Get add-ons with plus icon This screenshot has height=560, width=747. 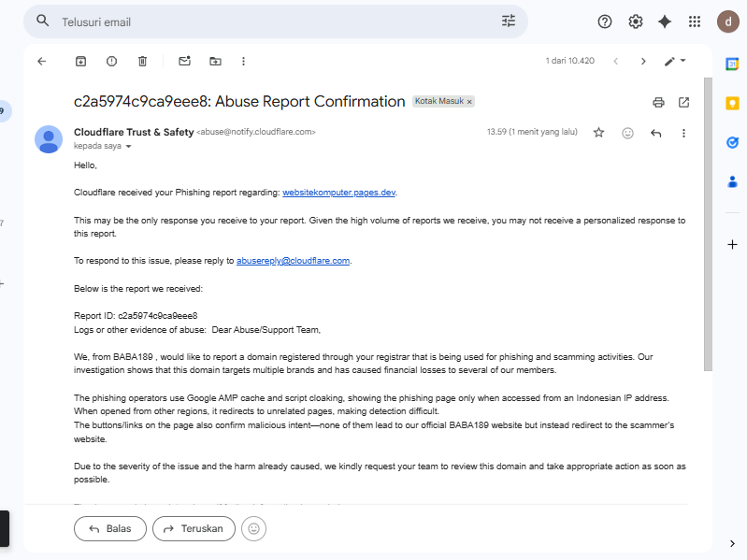click(732, 245)
